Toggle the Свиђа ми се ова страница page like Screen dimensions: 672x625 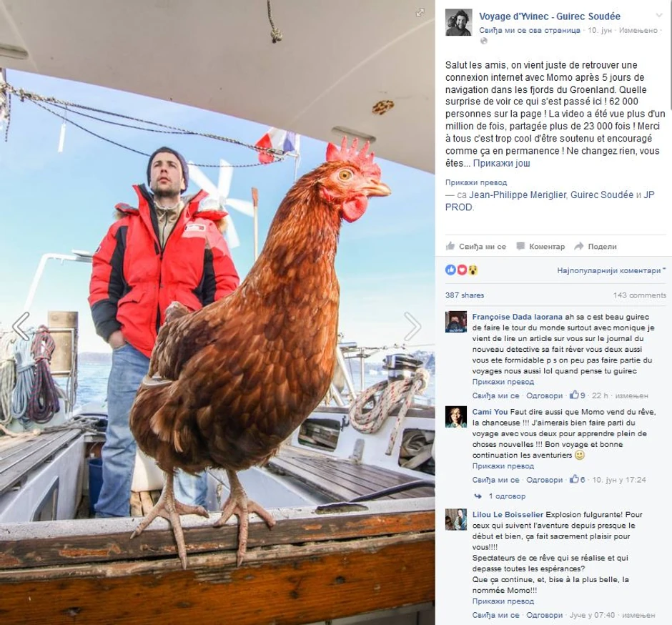pos(529,31)
